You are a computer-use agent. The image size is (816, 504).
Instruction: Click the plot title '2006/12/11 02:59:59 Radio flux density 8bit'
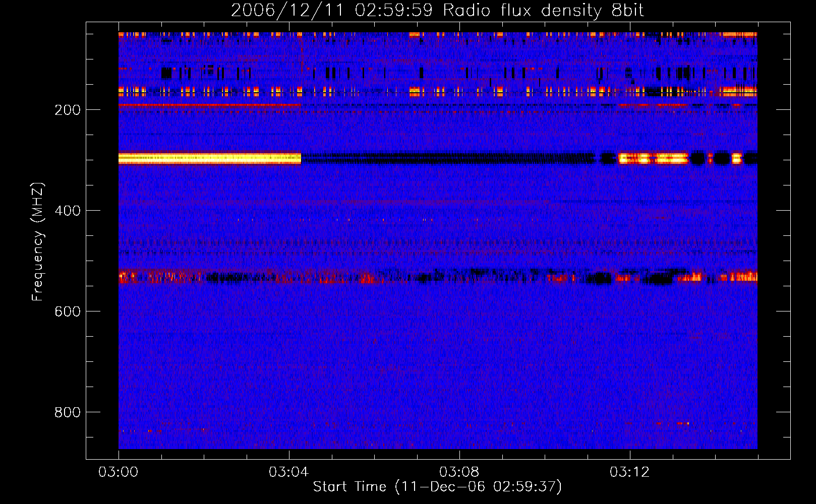coord(437,11)
